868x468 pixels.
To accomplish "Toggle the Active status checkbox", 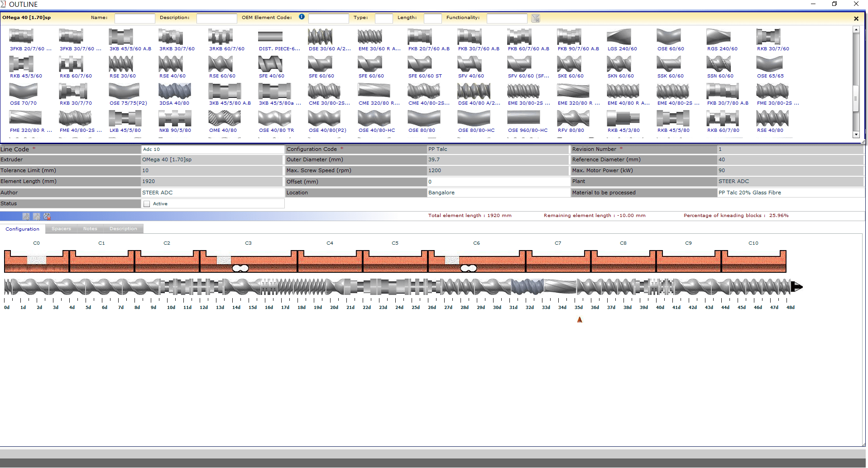I will (147, 204).
